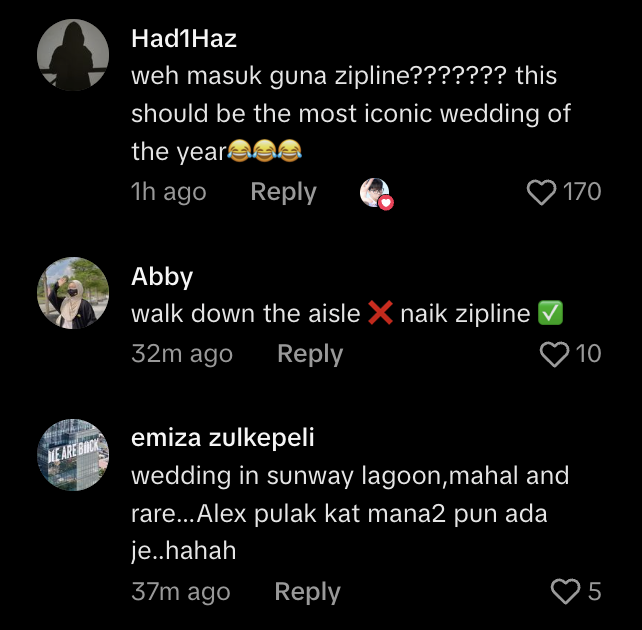
Task: Select the 'most iconic wedding' comment text
Action: pyautogui.click(x=350, y=113)
